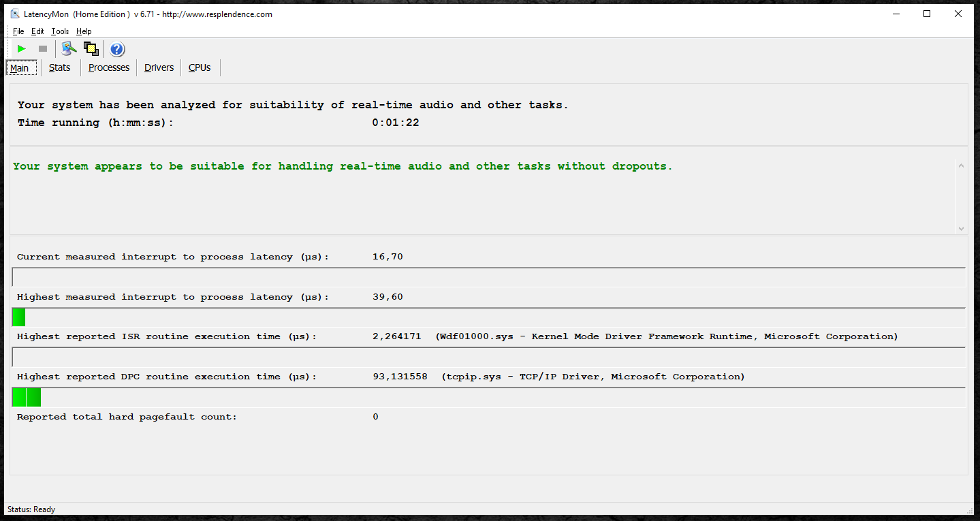Open the Tools menu
Image resolution: width=980 pixels, height=521 pixels.
(x=60, y=31)
